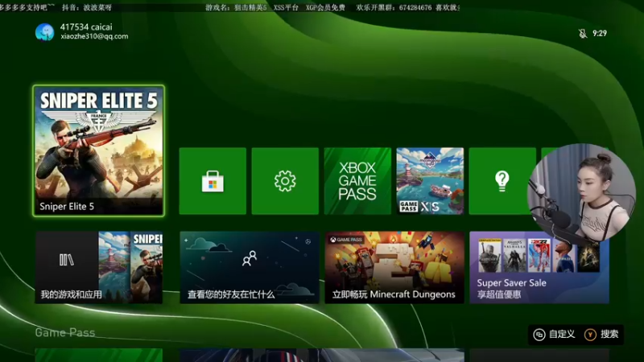Image resolution: width=644 pixels, height=362 pixels.
Task: Click the muted microphone status icon
Action: pos(582,33)
